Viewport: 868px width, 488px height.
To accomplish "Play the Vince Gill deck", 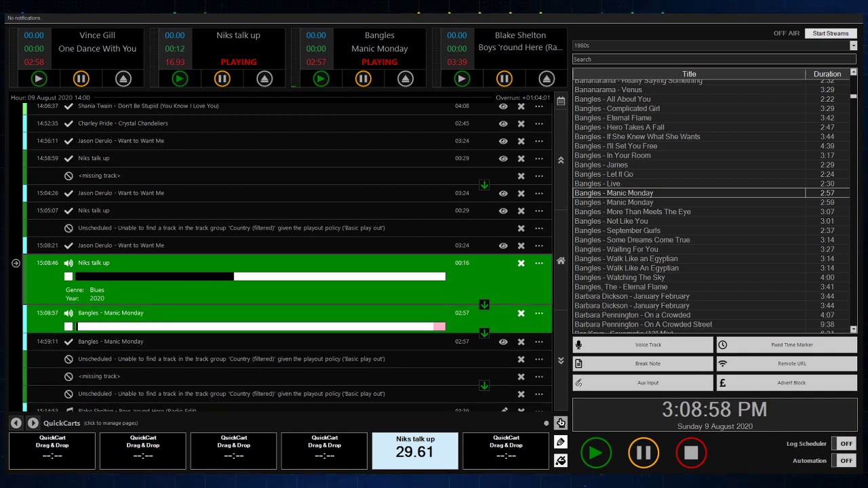I will (39, 79).
